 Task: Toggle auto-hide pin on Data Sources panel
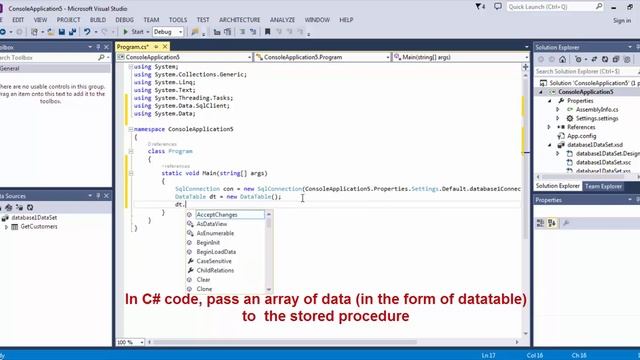click(98, 196)
